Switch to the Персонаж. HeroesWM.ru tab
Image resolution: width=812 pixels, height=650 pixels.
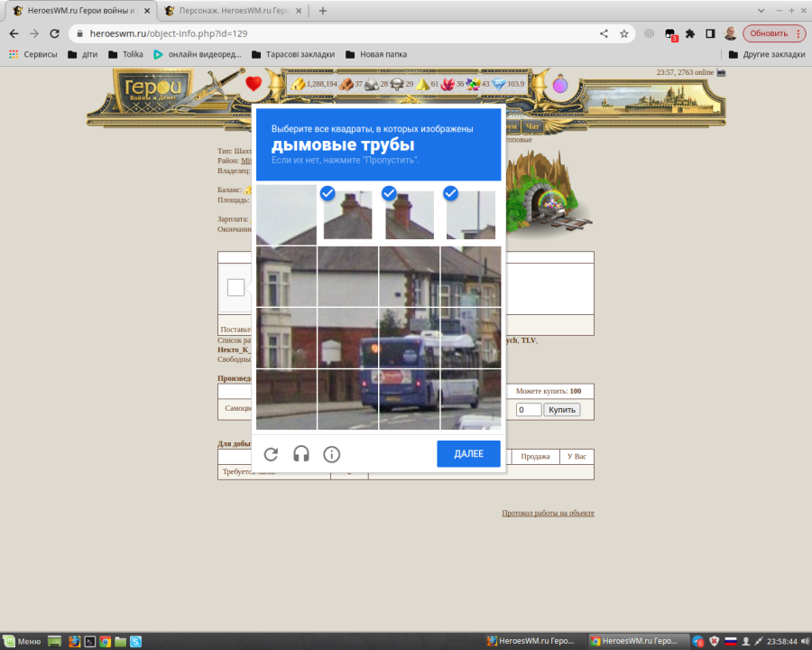pyautogui.click(x=234, y=11)
